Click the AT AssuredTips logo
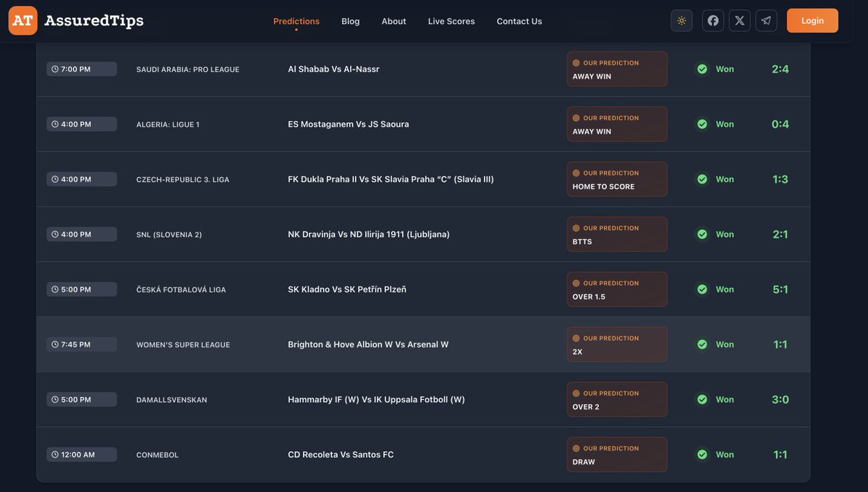This screenshot has width=868, height=492. [x=76, y=20]
